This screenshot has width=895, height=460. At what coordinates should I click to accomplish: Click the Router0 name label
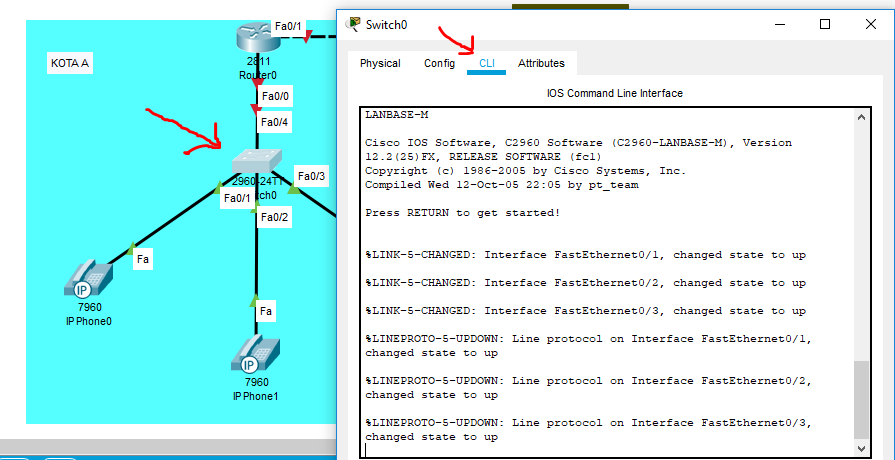(x=258, y=75)
